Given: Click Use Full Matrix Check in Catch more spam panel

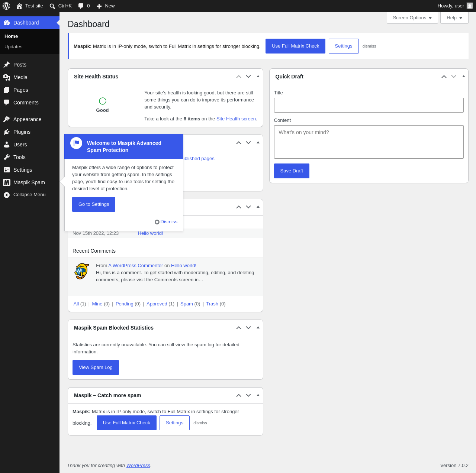Looking at the screenshot, I should pos(126,423).
